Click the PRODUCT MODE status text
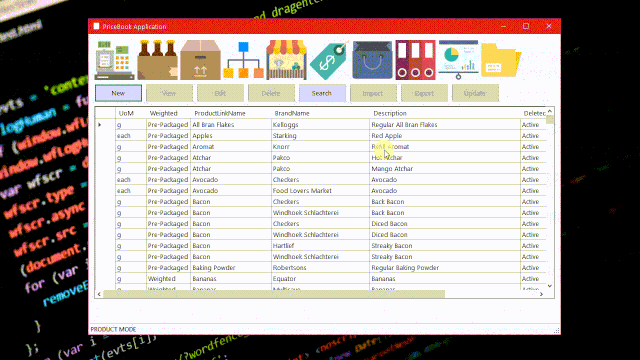Image resolution: width=640 pixels, height=360 pixels. 113,329
